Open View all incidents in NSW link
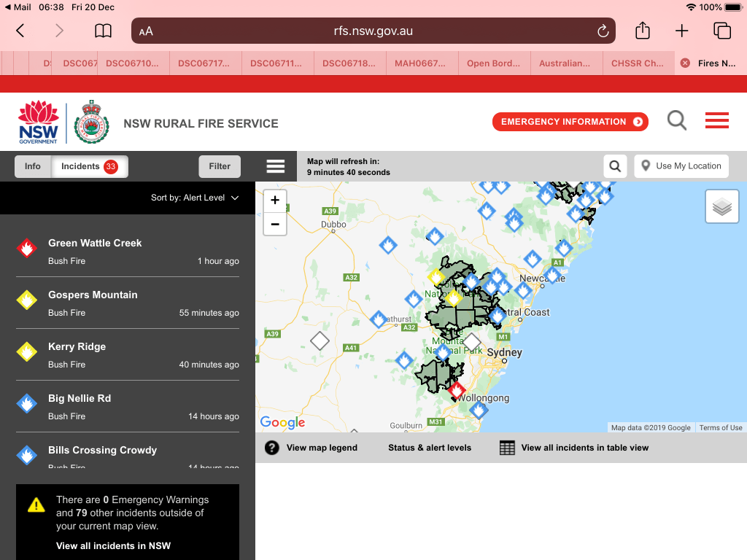This screenshot has height=560, width=747. pos(113,545)
